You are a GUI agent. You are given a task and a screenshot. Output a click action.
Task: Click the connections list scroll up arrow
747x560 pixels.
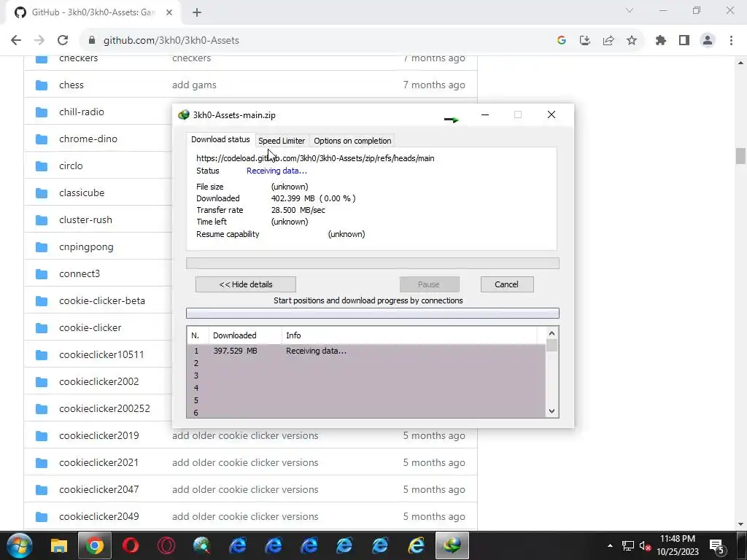(551, 334)
